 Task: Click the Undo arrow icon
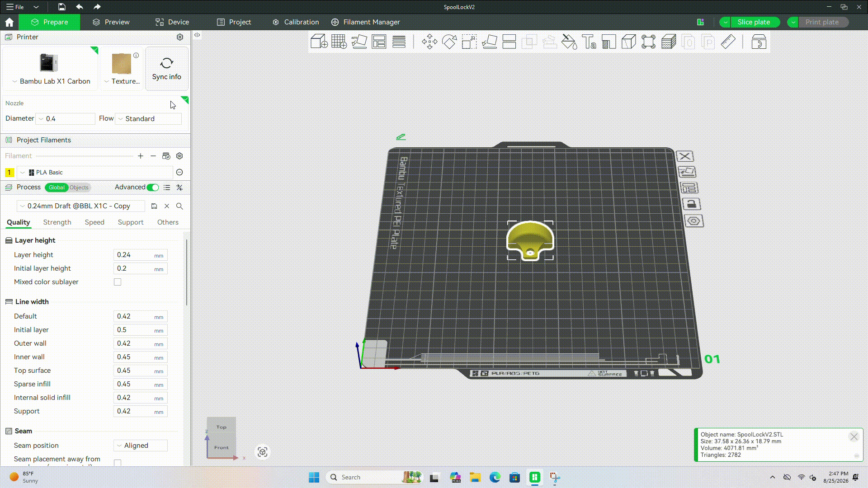pos(80,7)
